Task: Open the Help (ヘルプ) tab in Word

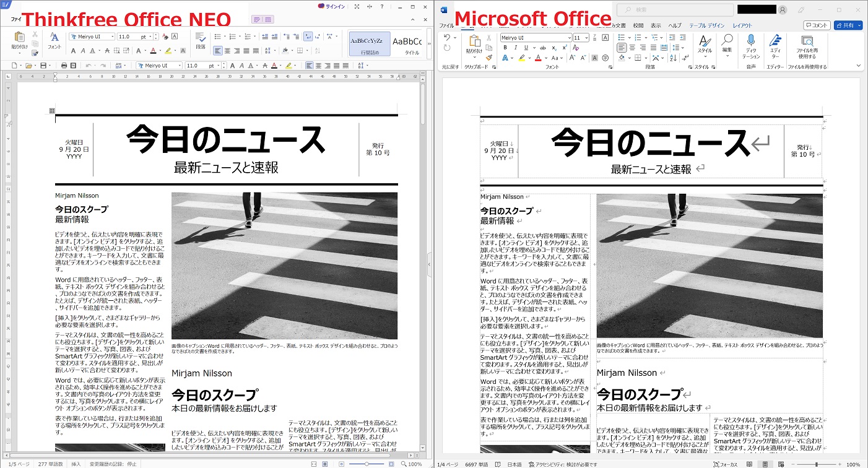Action: coord(675,25)
